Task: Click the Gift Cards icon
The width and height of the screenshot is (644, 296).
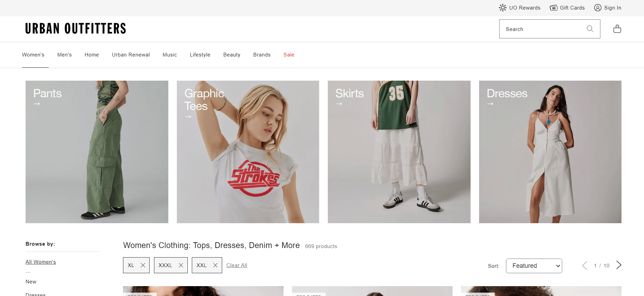Action: [x=553, y=7]
